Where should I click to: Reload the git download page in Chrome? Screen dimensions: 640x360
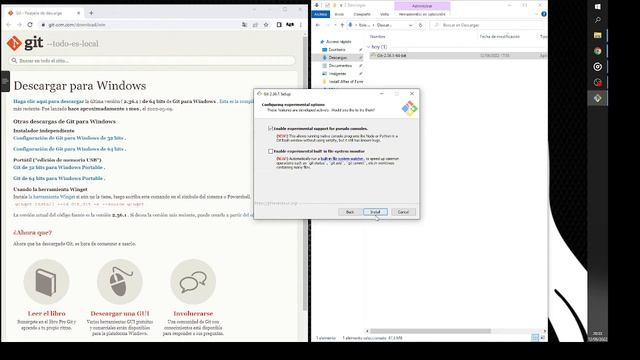pos(30,24)
